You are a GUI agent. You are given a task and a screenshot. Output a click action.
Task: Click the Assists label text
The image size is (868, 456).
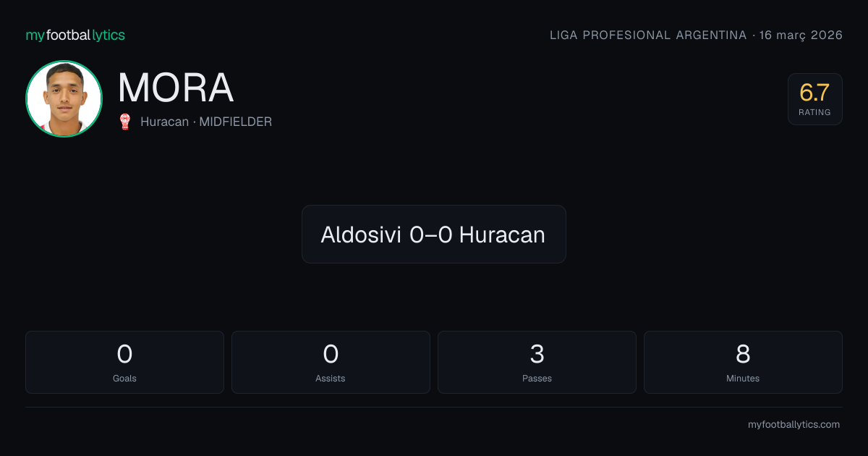coord(331,379)
